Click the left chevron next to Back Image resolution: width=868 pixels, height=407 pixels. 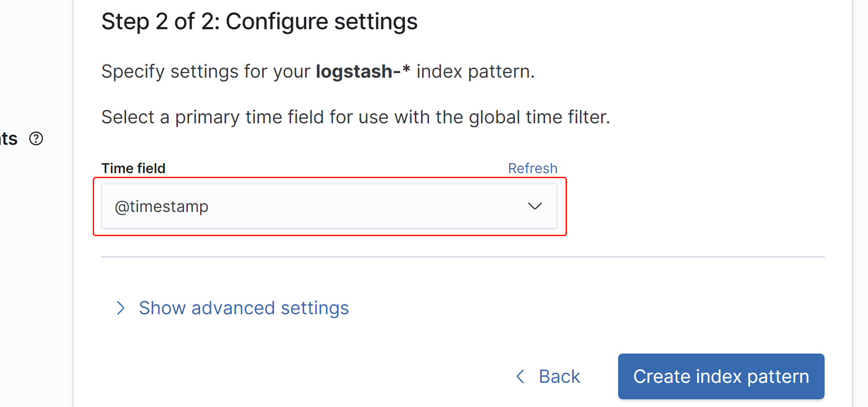click(x=519, y=376)
